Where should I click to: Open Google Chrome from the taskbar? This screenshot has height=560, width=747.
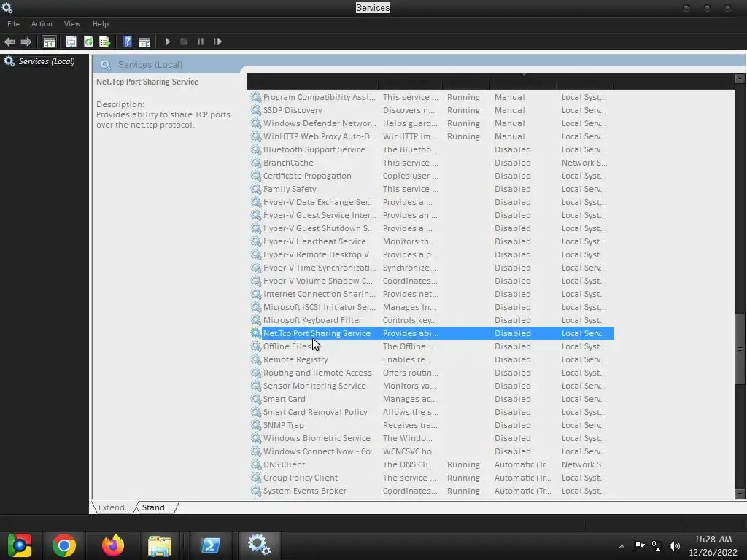64,545
